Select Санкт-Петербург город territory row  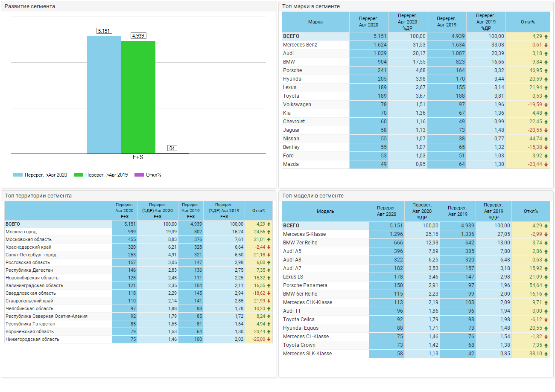pos(139,255)
